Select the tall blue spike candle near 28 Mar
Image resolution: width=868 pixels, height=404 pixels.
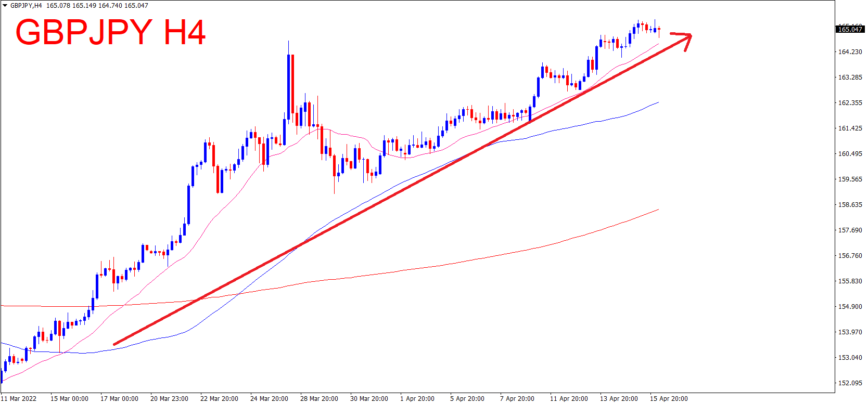[288, 83]
